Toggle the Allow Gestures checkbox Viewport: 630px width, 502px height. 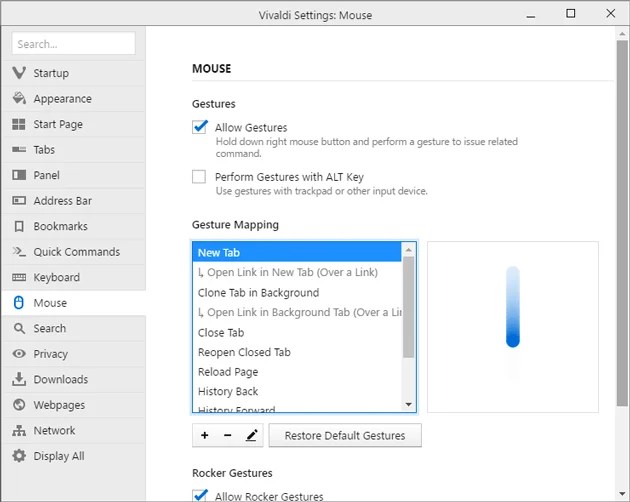[x=199, y=127]
